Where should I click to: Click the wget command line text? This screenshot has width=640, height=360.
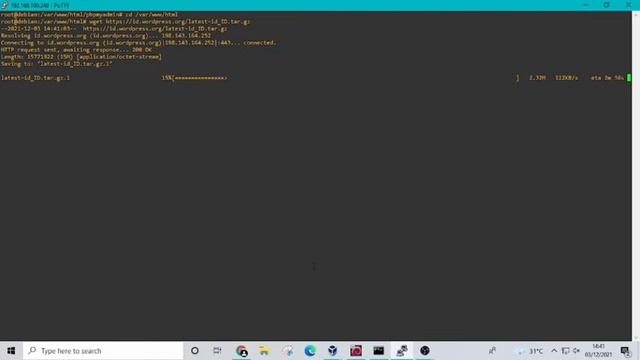pos(169,22)
